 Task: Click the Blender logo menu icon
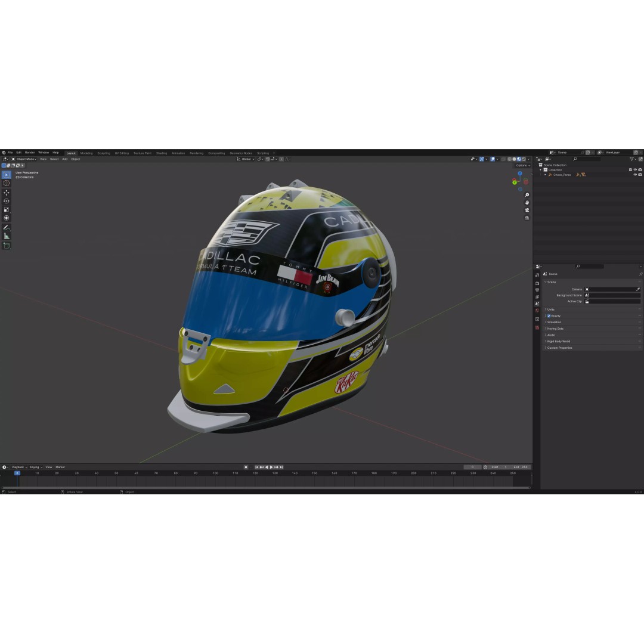(4, 153)
